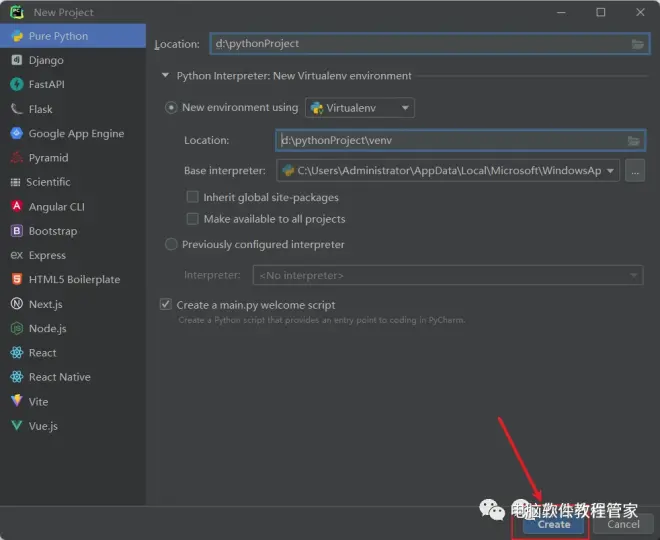Viewport: 660px width, 540px height.
Task: Click the Django icon in sidebar
Action: pos(17,60)
